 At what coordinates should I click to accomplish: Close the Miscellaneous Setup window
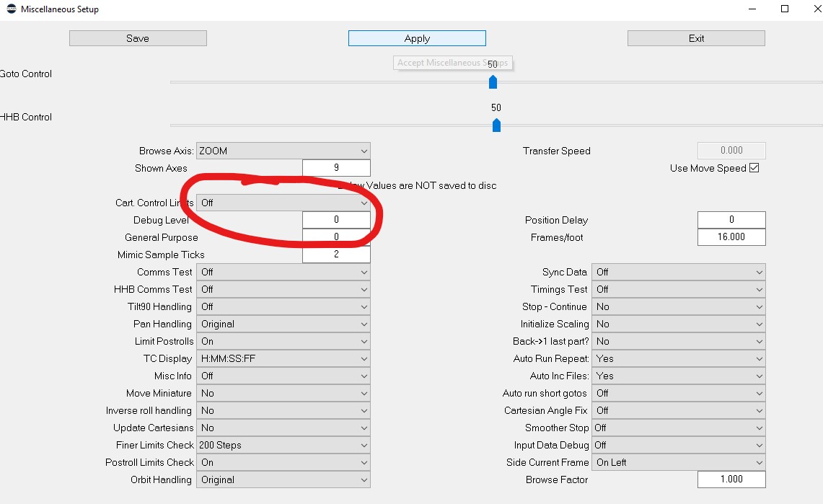(x=817, y=9)
